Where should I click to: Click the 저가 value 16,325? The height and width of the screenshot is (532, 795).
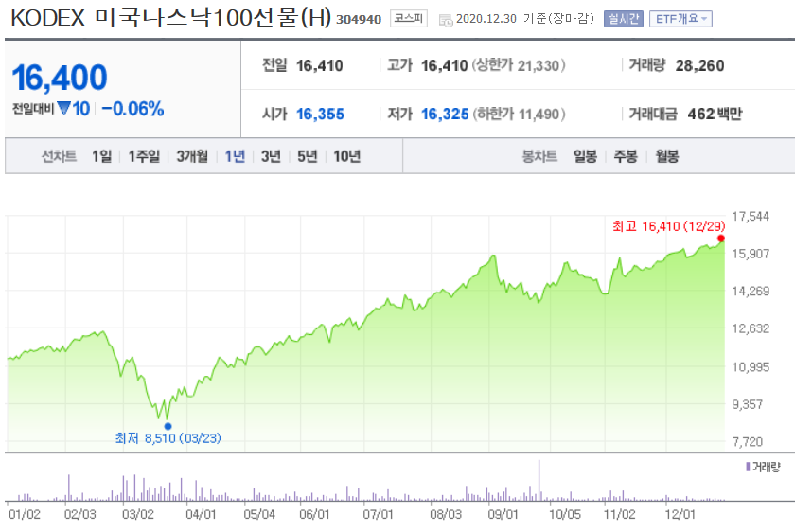(445, 115)
